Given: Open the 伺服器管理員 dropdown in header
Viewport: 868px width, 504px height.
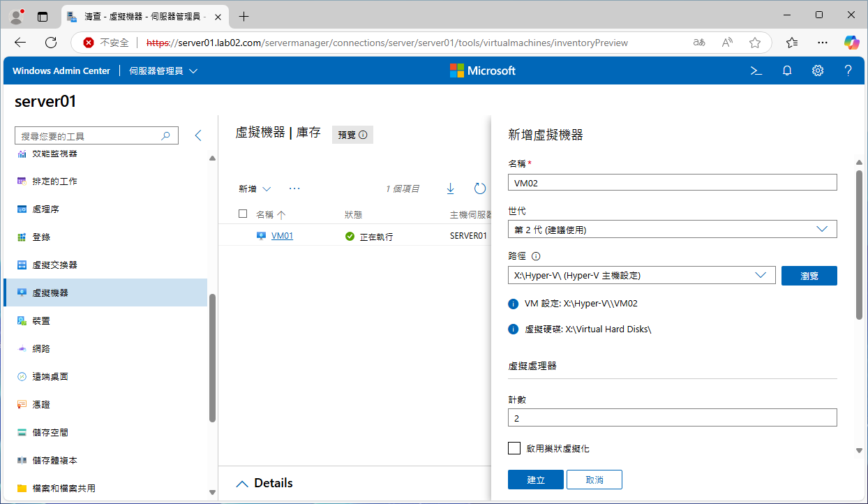Looking at the screenshot, I should click(x=164, y=71).
